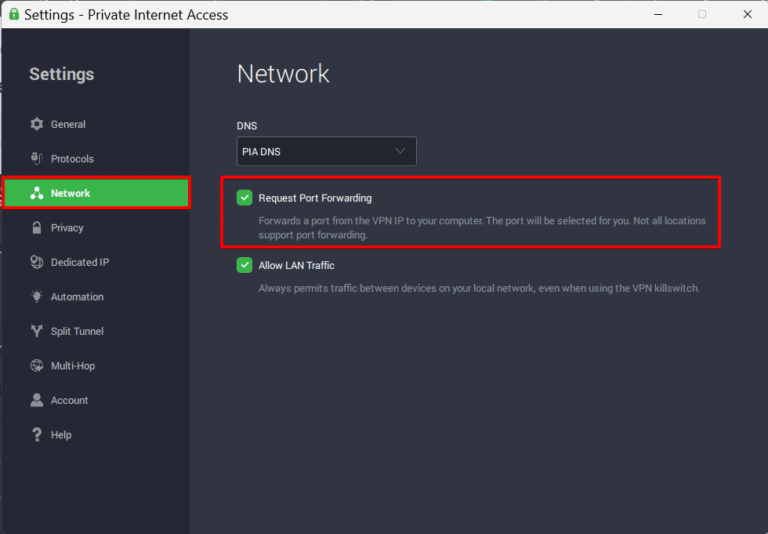Click the Request Port Forwarding label
The image size is (768, 534).
(x=315, y=198)
